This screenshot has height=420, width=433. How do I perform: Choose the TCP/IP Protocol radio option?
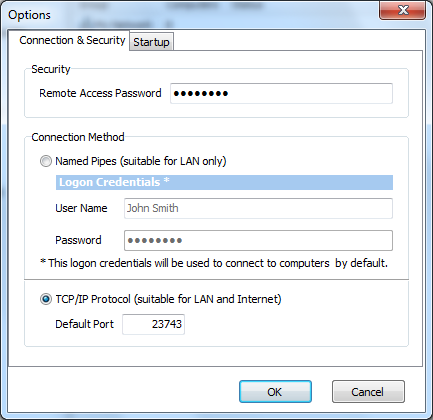46,299
